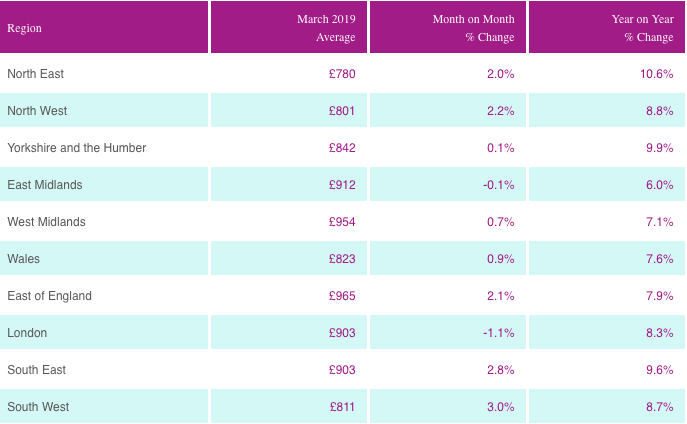The height and width of the screenshot is (424, 687).
Task: Select the Year on Year % Change header
Action: click(x=642, y=28)
